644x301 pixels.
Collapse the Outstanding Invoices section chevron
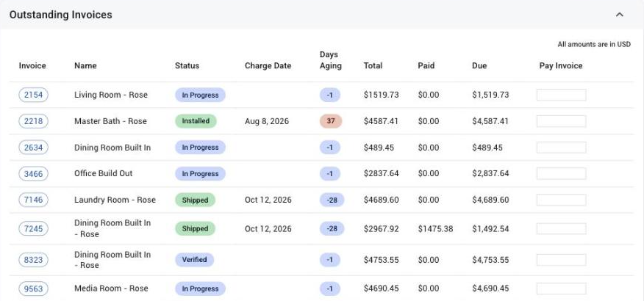[619, 15]
